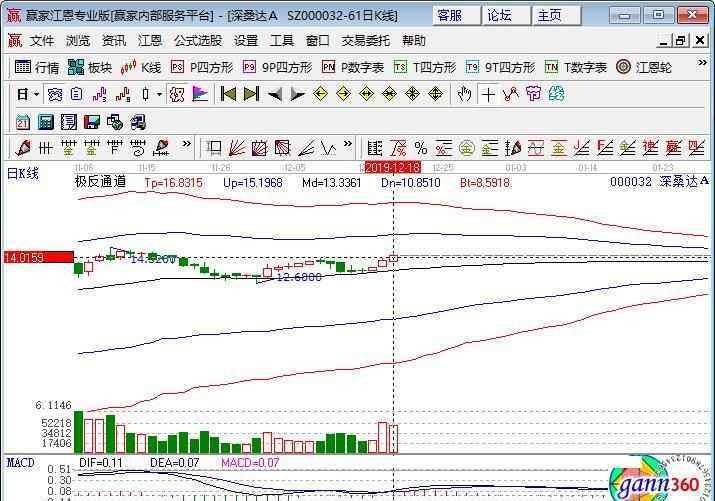The width and height of the screenshot is (715, 501).
Task: Open the 板块 sector view
Action: [90, 67]
